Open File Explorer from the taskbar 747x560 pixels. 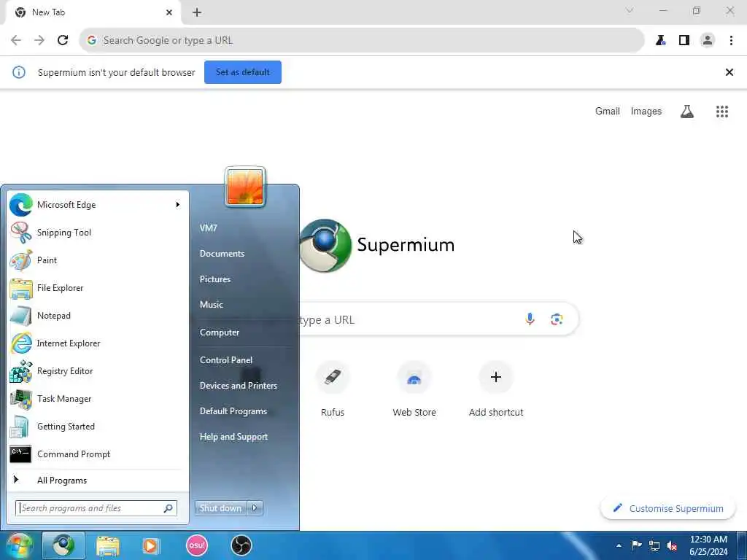(108, 545)
